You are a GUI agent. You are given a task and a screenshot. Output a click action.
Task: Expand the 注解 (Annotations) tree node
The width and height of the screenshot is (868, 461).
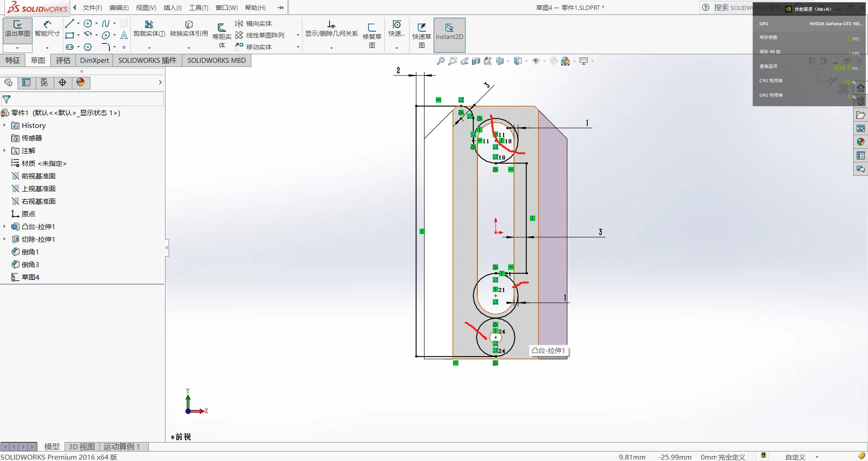pyautogui.click(x=5, y=151)
